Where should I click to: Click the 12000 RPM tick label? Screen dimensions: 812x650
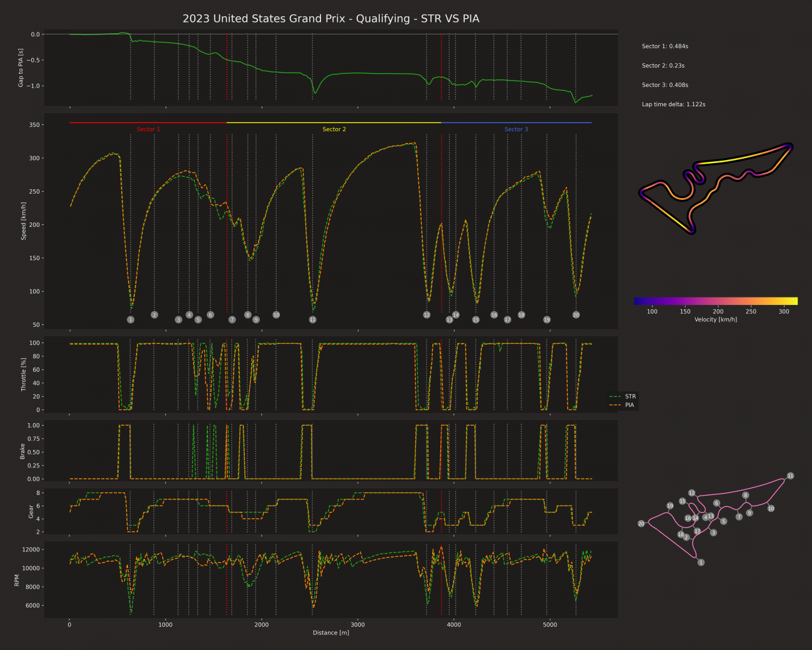point(32,549)
